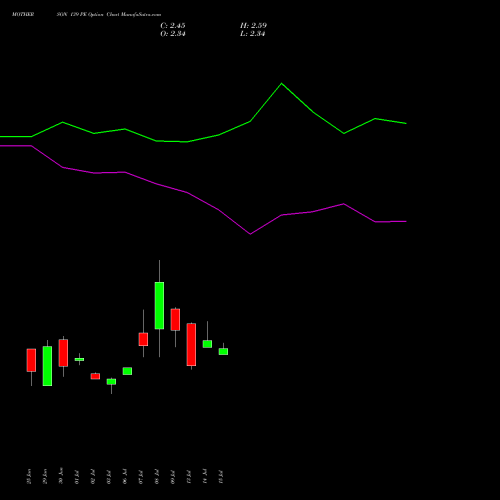500x500 pixels.
Task: Select the first red candlestick at 28 Jun
Action: (x=31, y=360)
